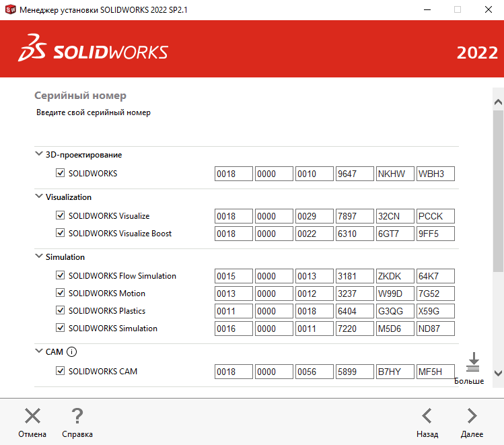504x445 pixels.
Task: Click the Отмена cancel X icon
Action: (32, 416)
